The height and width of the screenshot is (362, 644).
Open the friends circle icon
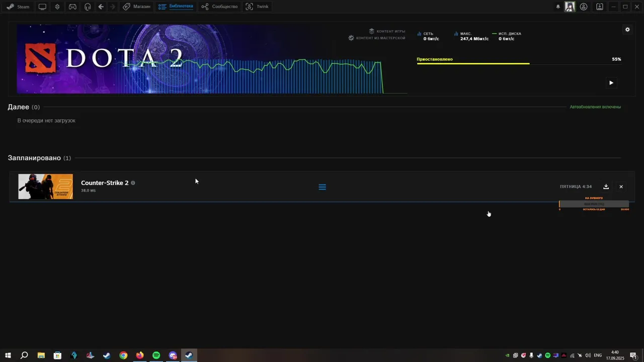tap(584, 7)
